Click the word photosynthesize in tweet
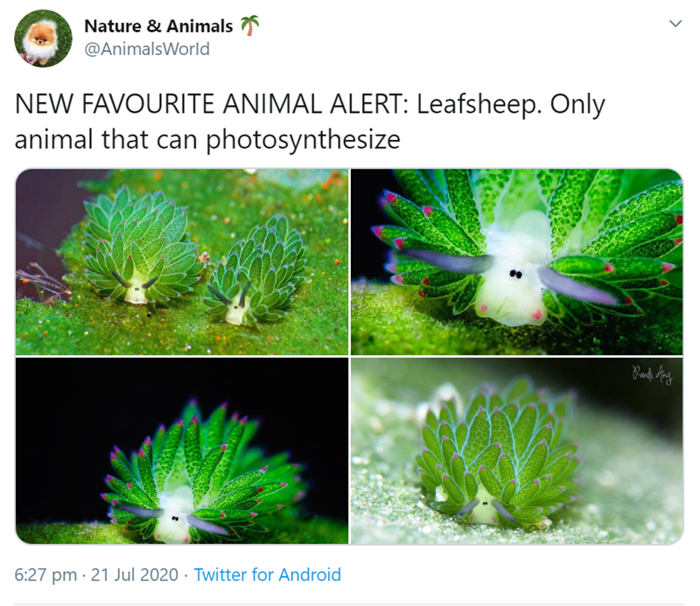The image size is (700, 606). point(303,140)
